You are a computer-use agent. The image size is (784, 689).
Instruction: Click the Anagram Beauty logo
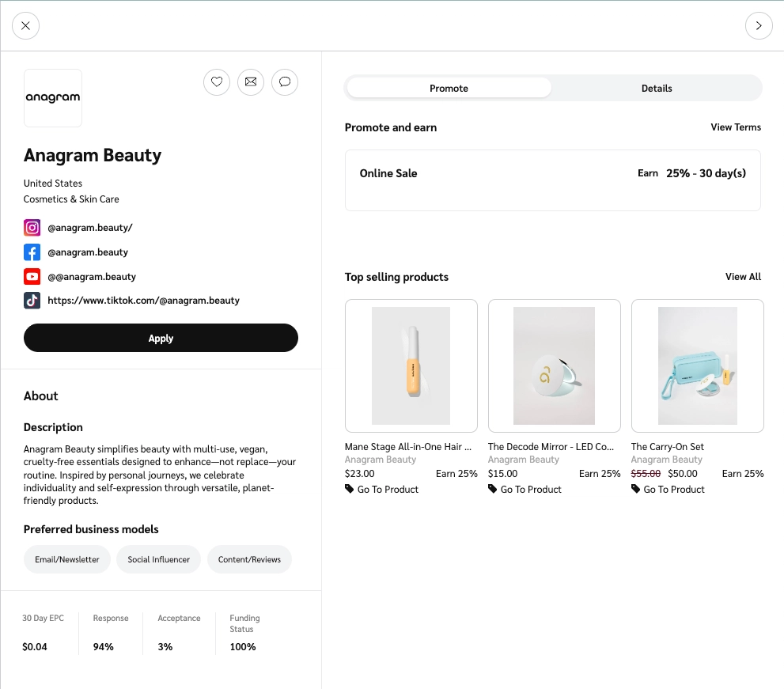pyautogui.click(x=52, y=97)
